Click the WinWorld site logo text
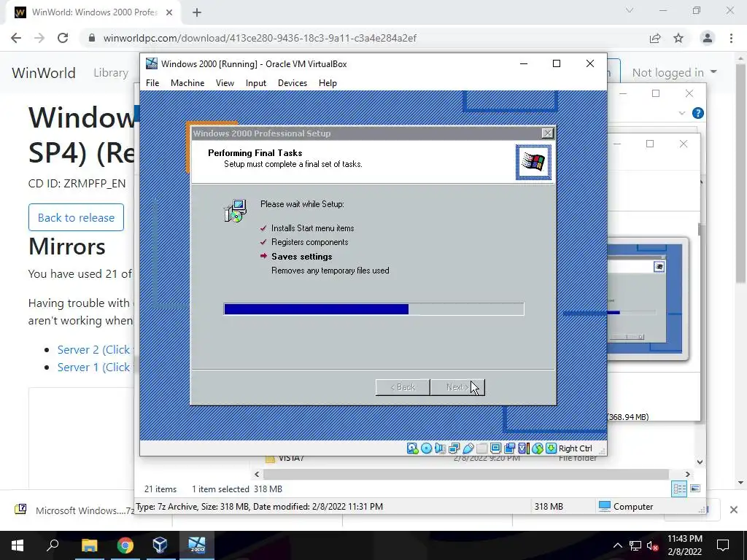Screen dimensions: 747x560 click(x=44, y=73)
